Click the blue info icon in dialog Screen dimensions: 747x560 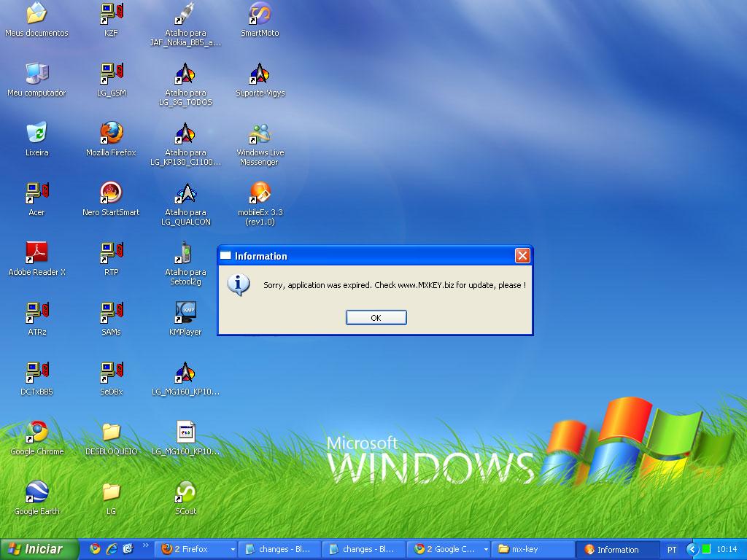(239, 285)
